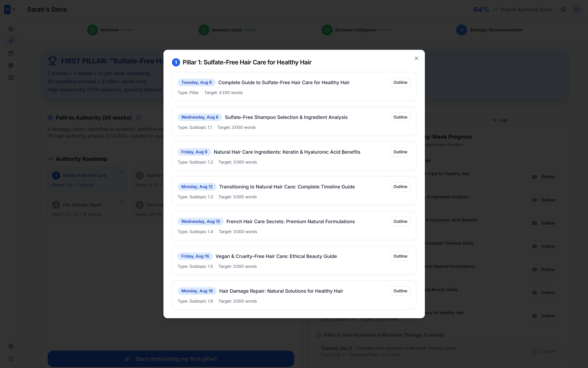Click the Monday, Aug 12 date badge

pyautogui.click(x=197, y=187)
